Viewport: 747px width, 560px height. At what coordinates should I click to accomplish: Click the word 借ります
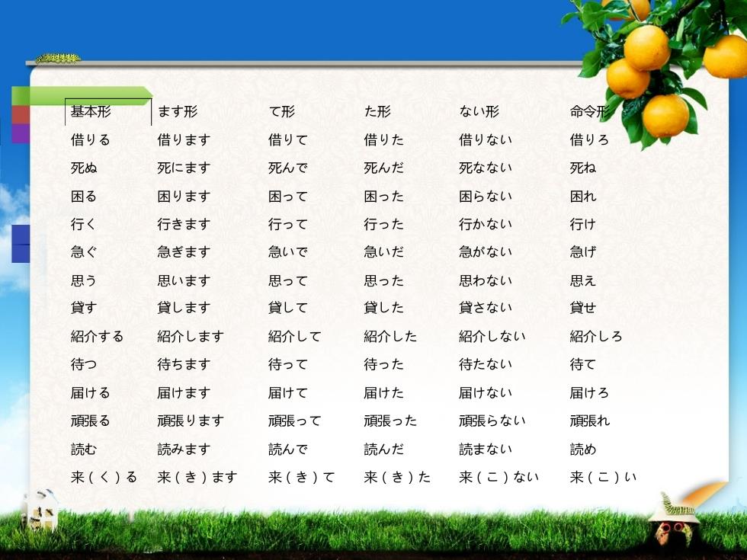coord(184,140)
